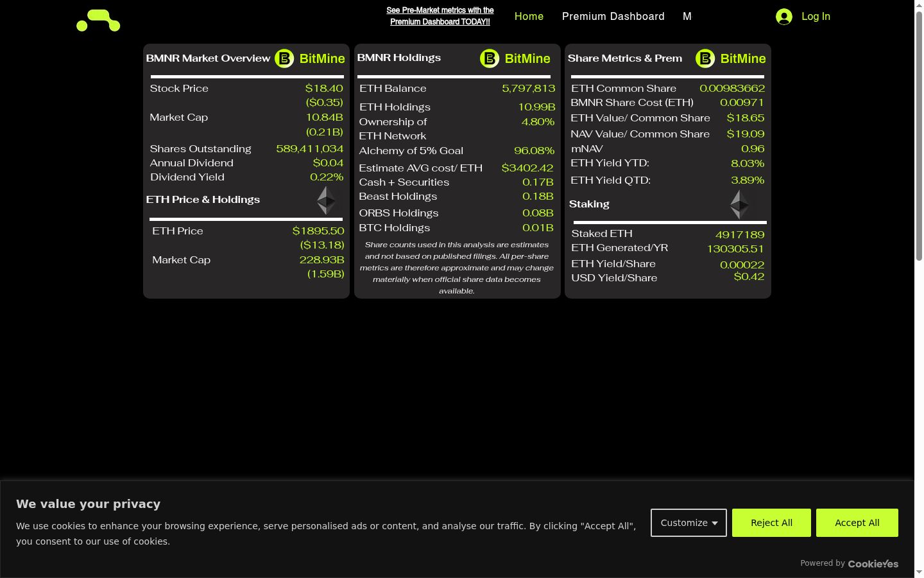This screenshot has width=924, height=578.
Task: Click the Accept All cookies button
Action: [857, 523]
